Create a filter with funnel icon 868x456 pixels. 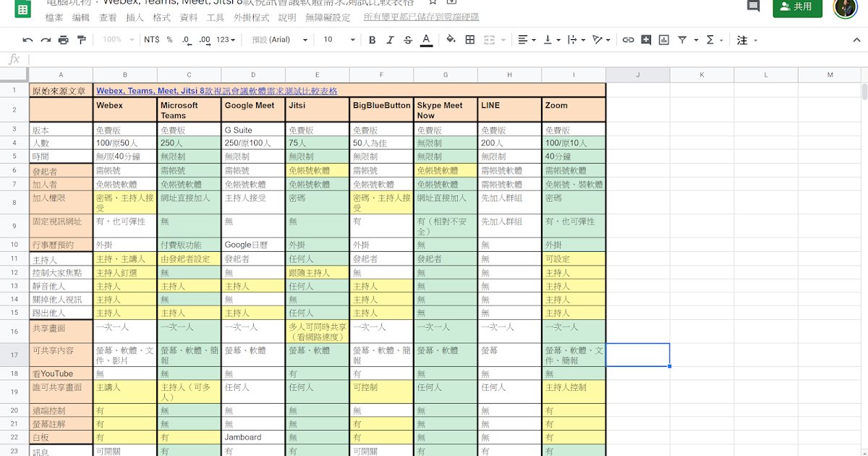[682, 40]
